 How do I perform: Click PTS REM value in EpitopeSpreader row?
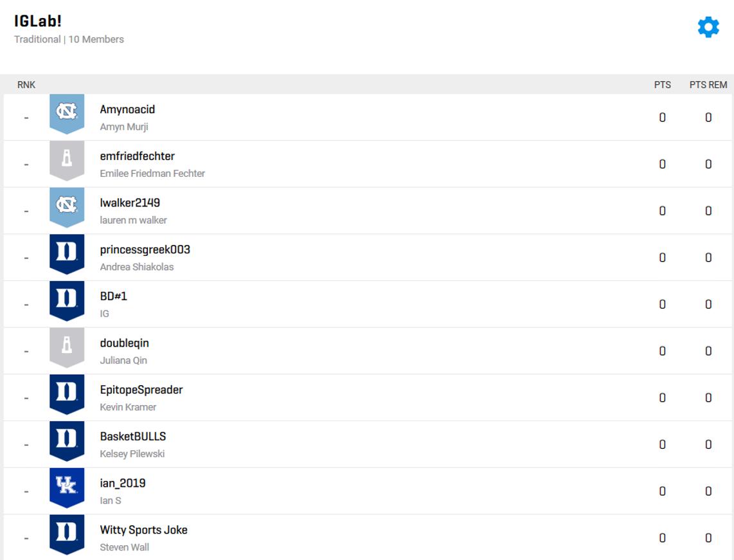pyautogui.click(x=708, y=398)
